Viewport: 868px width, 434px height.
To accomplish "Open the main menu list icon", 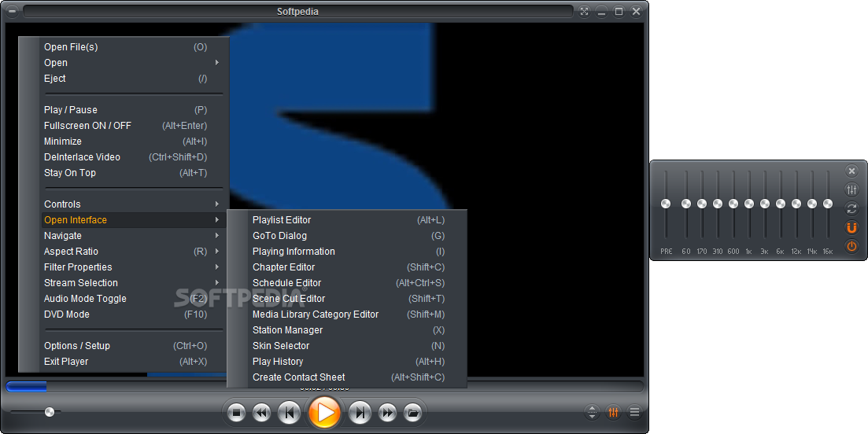I will (x=634, y=413).
